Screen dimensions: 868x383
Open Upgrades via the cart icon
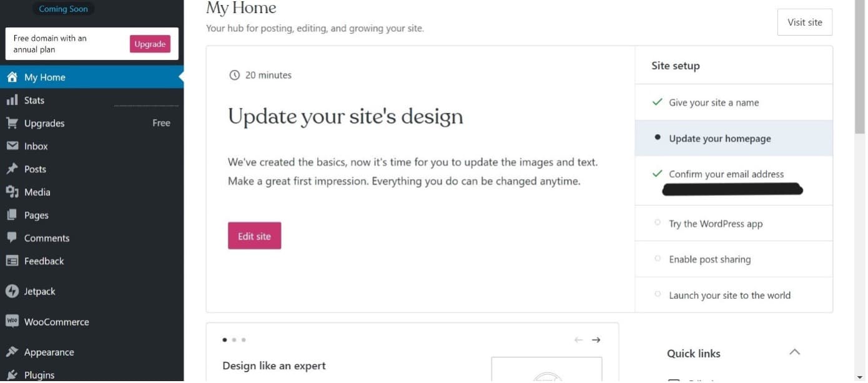point(12,123)
